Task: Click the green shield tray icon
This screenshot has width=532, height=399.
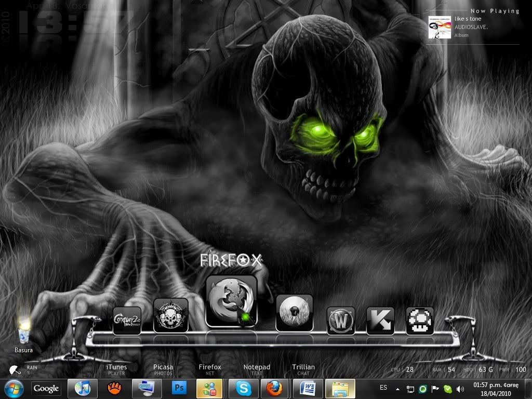Action: [448, 389]
